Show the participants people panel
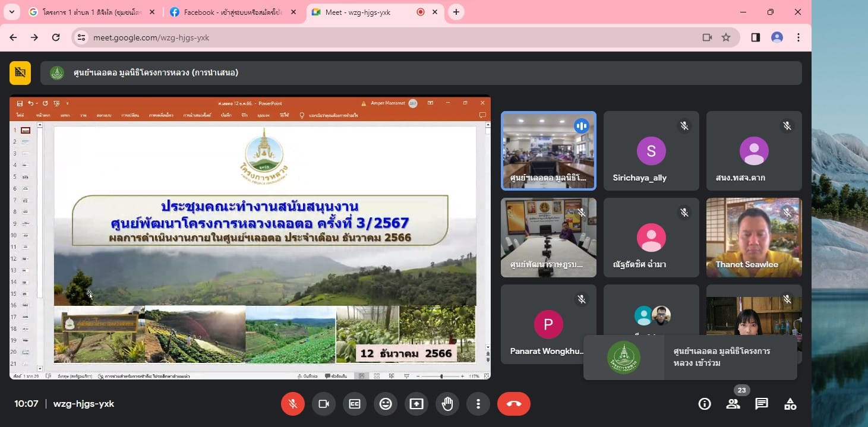This screenshot has width=868, height=427. 733,404
